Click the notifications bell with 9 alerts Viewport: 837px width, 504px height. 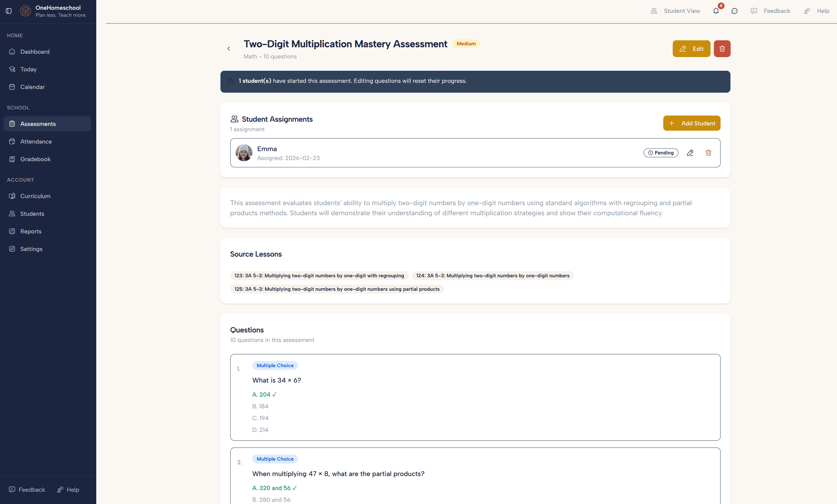[x=716, y=11]
